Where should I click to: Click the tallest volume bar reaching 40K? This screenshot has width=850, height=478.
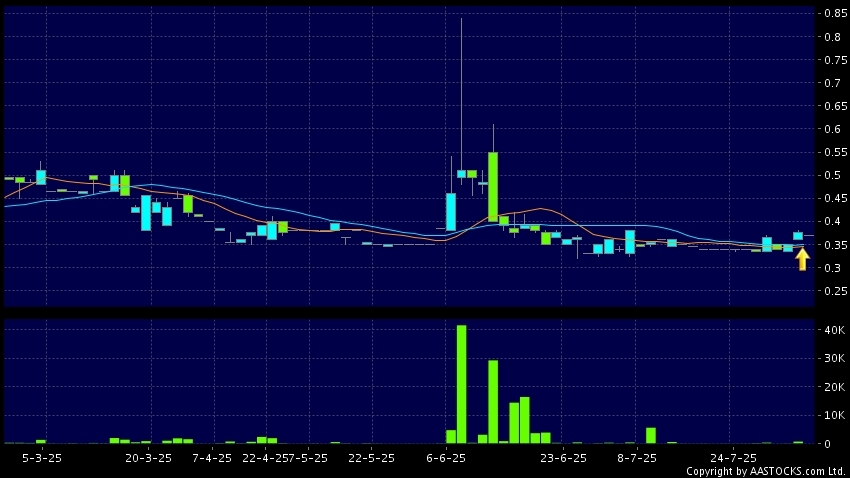coord(461,384)
